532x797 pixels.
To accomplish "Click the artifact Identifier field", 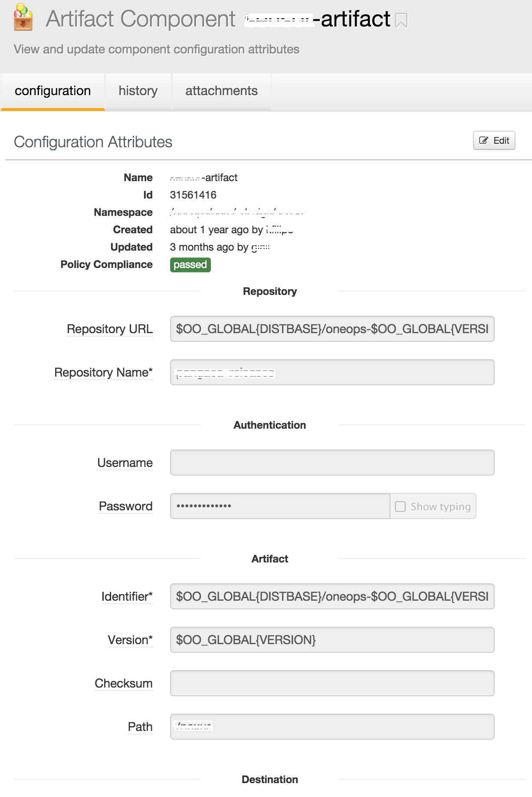I will tap(332, 596).
